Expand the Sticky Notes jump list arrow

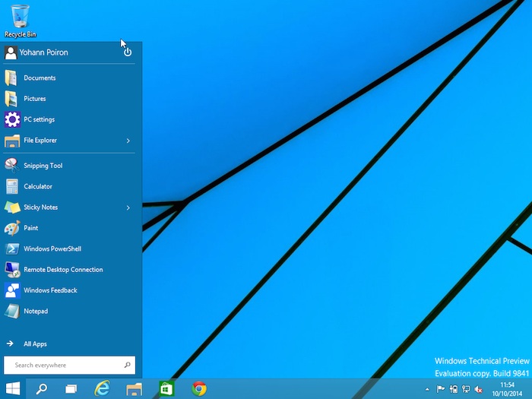coord(128,207)
